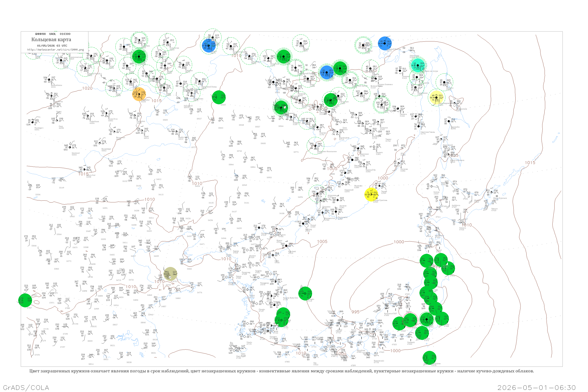Click the 1020 isobar label
The width and height of the screenshot is (588, 392).
point(87,88)
